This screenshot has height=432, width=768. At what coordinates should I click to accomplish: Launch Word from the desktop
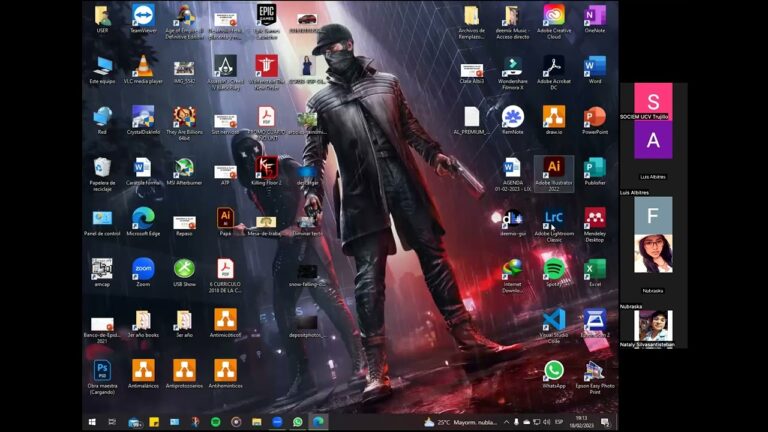[x=595, y=69]
